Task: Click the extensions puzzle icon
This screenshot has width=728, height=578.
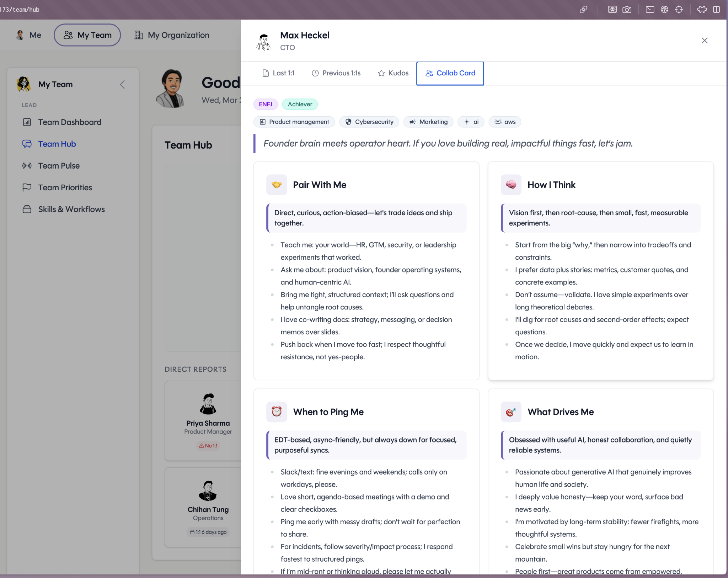Action: pos(702,10)
